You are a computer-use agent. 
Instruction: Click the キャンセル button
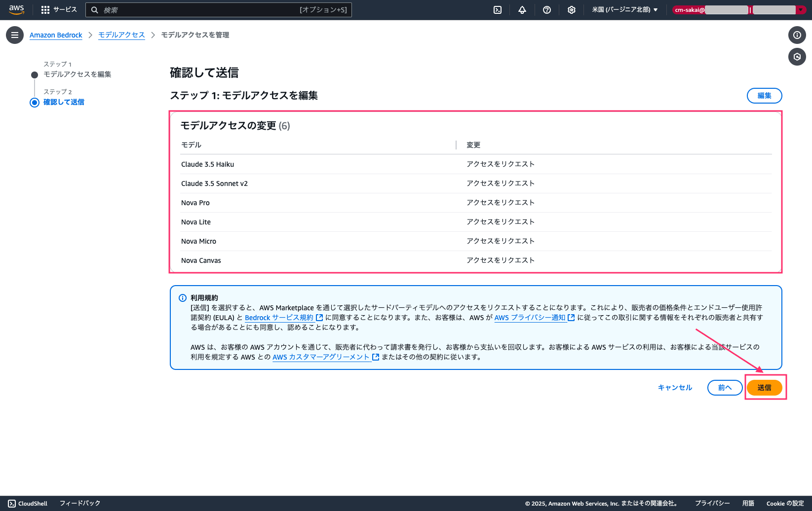[675, 388]
